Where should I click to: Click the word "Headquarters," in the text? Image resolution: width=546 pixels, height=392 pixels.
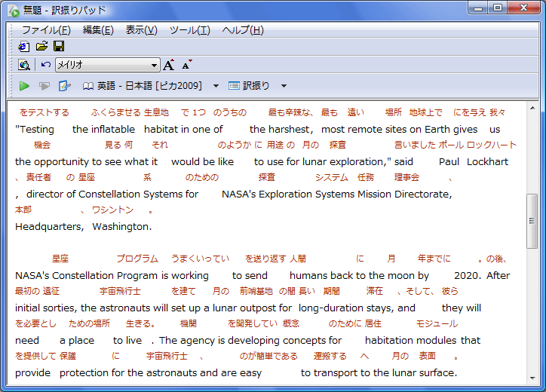(50, 227)
